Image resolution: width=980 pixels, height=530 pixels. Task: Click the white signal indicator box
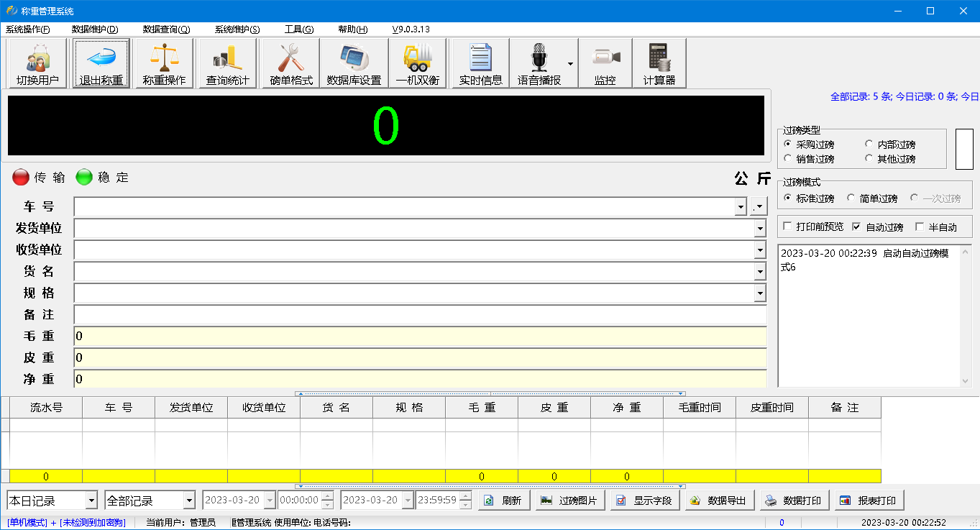coord(963,149)
